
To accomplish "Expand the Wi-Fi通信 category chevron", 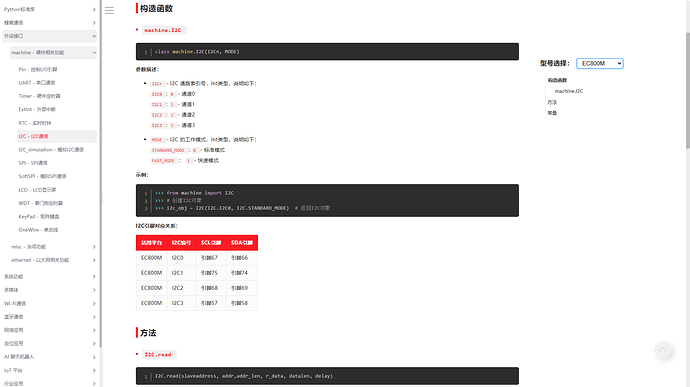I will coord(94,304).
